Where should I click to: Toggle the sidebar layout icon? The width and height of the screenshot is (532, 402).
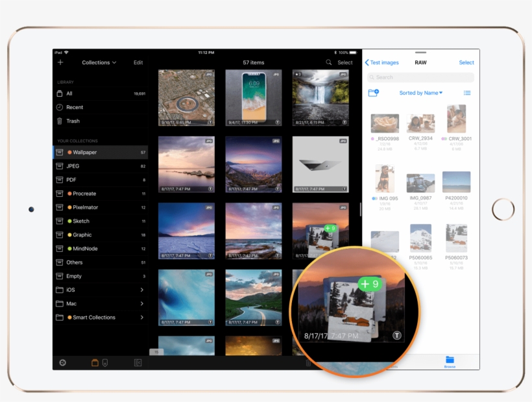click(138, 362)
